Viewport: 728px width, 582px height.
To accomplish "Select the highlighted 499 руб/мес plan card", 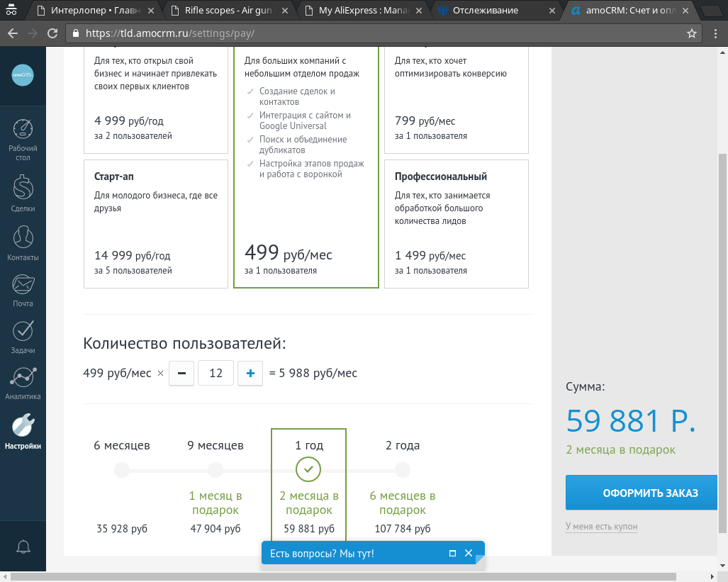I will (x=306, y=167).
